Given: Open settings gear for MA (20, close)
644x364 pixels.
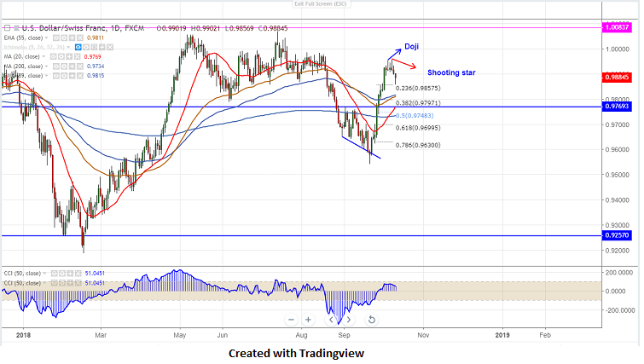Looking at the screenshot, I should click(61, 56).
